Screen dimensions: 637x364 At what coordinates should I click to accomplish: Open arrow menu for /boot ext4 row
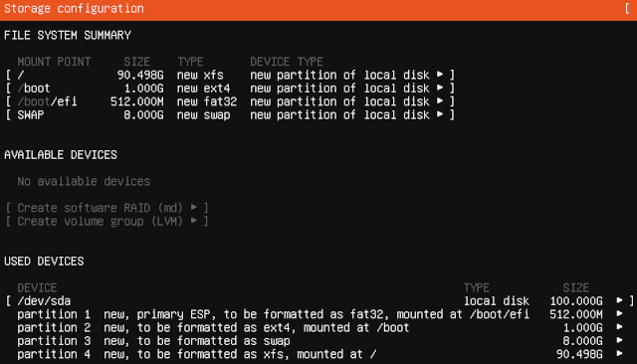coord(440,89)
